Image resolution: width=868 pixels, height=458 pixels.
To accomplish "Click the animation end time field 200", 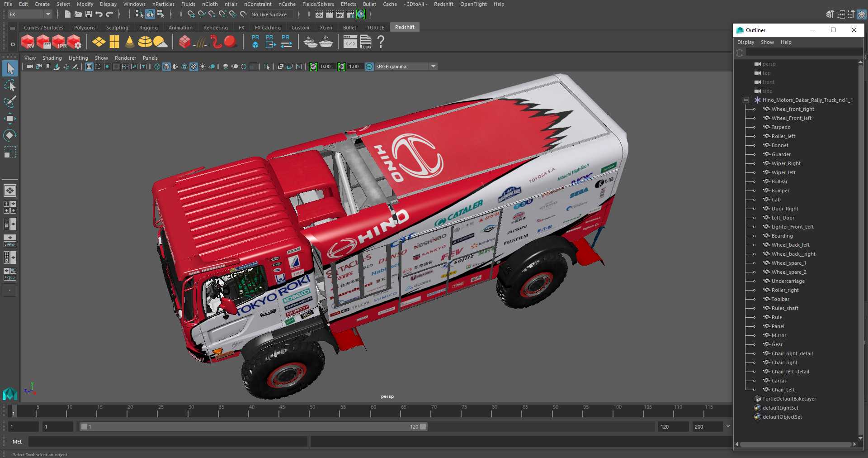I will [707, 427].
